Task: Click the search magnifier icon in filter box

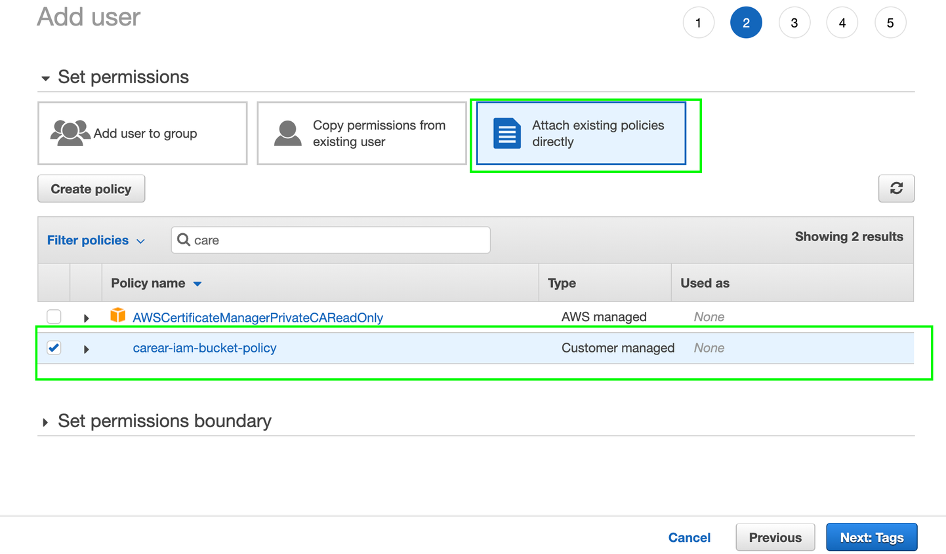Action: [183, 240]
